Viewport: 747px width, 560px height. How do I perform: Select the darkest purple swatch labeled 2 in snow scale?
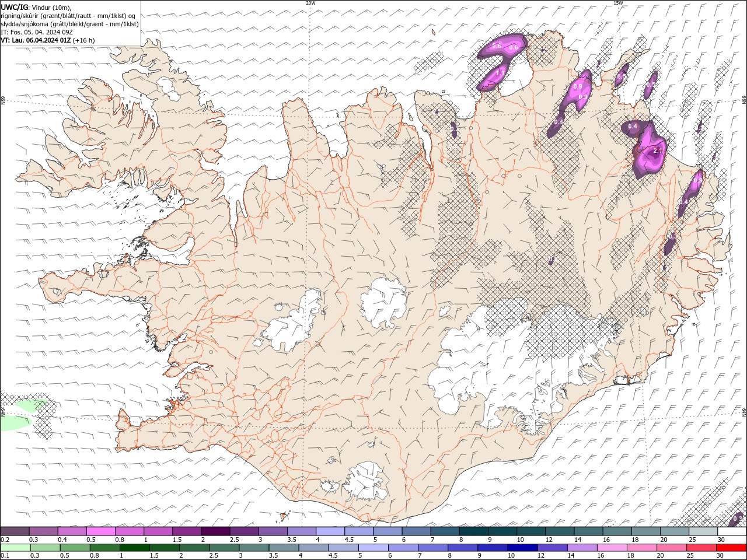pos(215,531)
